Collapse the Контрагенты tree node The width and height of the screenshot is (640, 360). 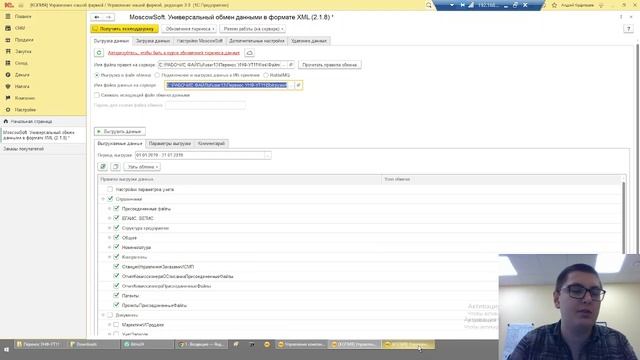click(109, 257)
